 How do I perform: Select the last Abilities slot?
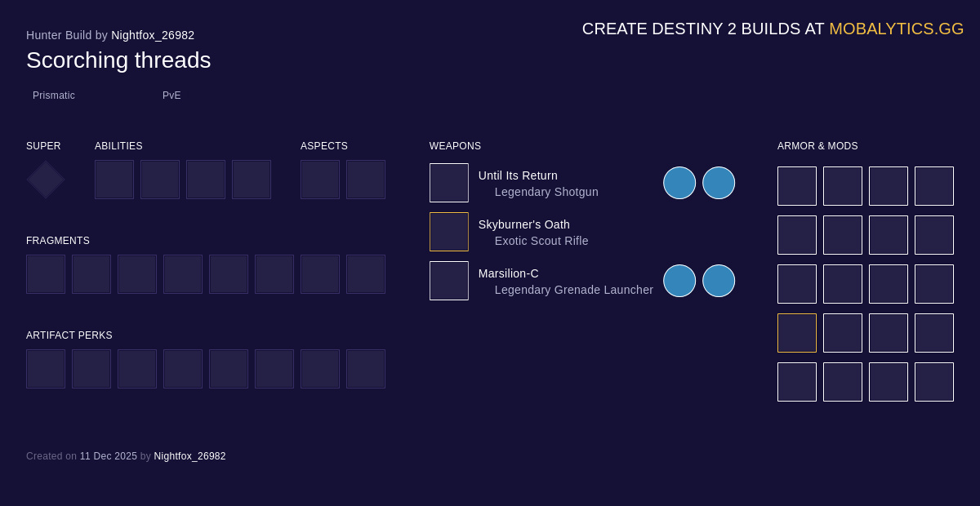tap(252, 180)
